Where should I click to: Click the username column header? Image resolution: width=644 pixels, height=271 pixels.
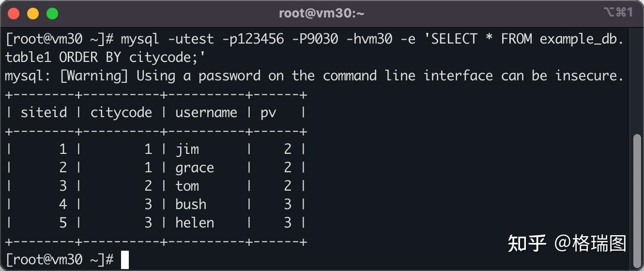coord(206,113)
